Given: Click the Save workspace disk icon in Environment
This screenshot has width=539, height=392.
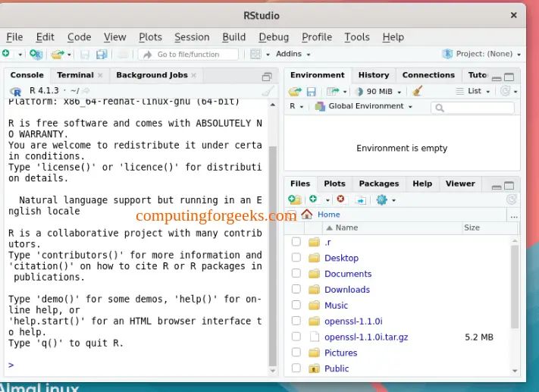Looking at the screenshot, I should [311, 92].
